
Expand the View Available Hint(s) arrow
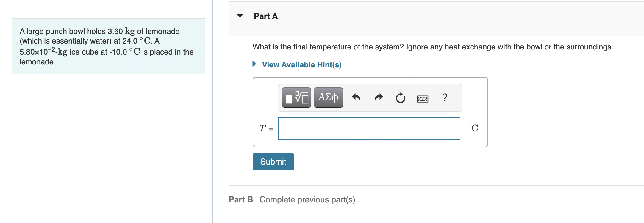point(254,64)
